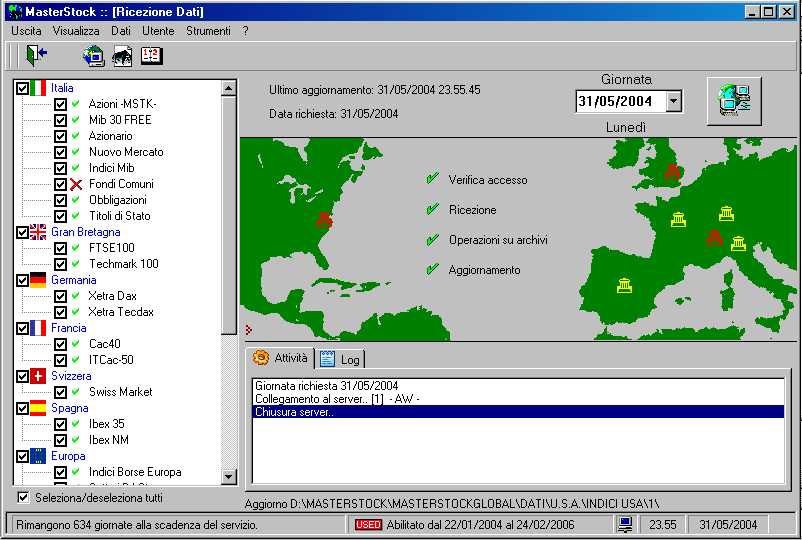Click the Francia flag icon
Screen dimensions: 802x540
click(x=38, y=328)
